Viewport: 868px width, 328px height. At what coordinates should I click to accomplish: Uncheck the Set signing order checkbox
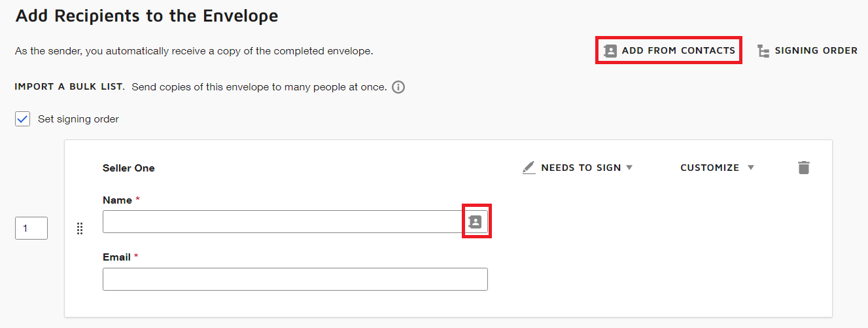(x=23, y=119)
